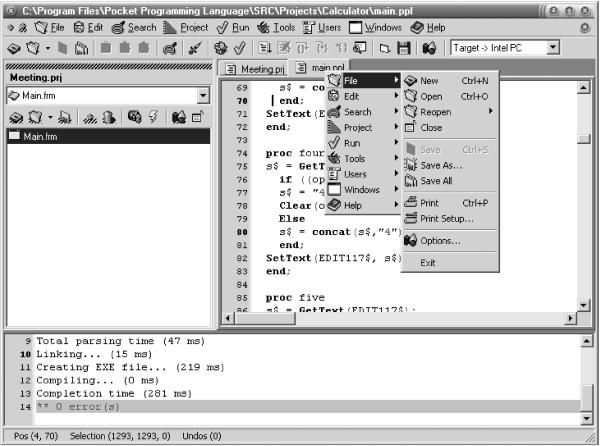Click first icon in project panel toolbar
The width and height of the screenshot is (600, 446).
coord(17,117)
